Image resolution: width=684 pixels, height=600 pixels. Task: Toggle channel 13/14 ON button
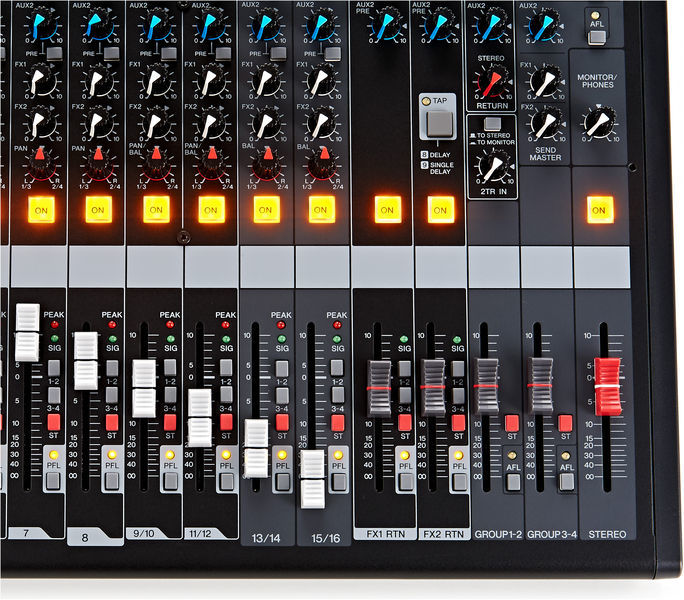[266, 210]
